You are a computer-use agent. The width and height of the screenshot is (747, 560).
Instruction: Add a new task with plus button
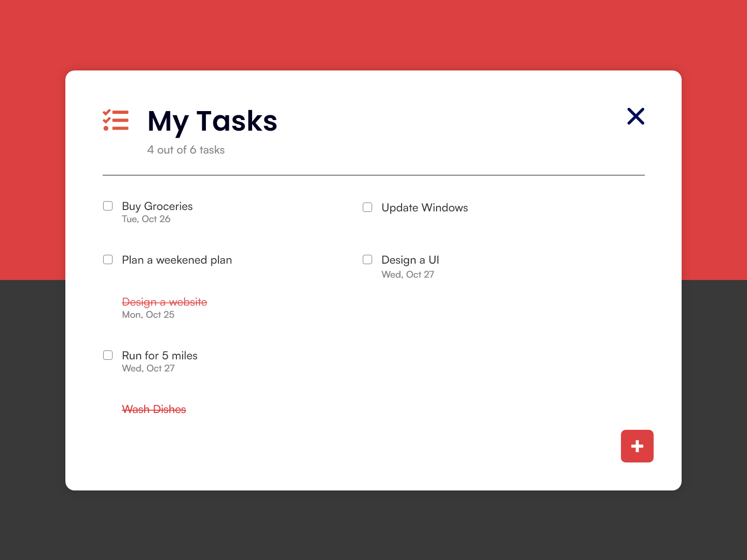click(637, 446)
